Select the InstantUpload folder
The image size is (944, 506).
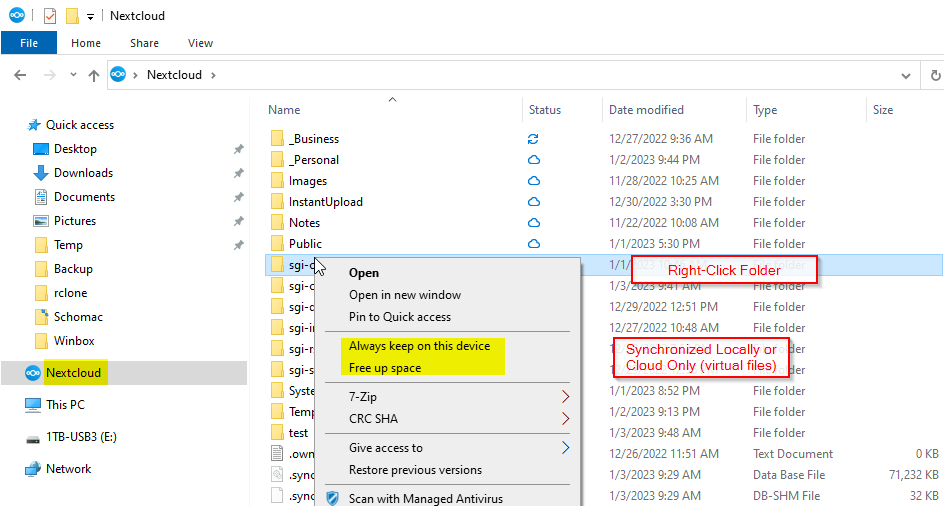point(326,202)
